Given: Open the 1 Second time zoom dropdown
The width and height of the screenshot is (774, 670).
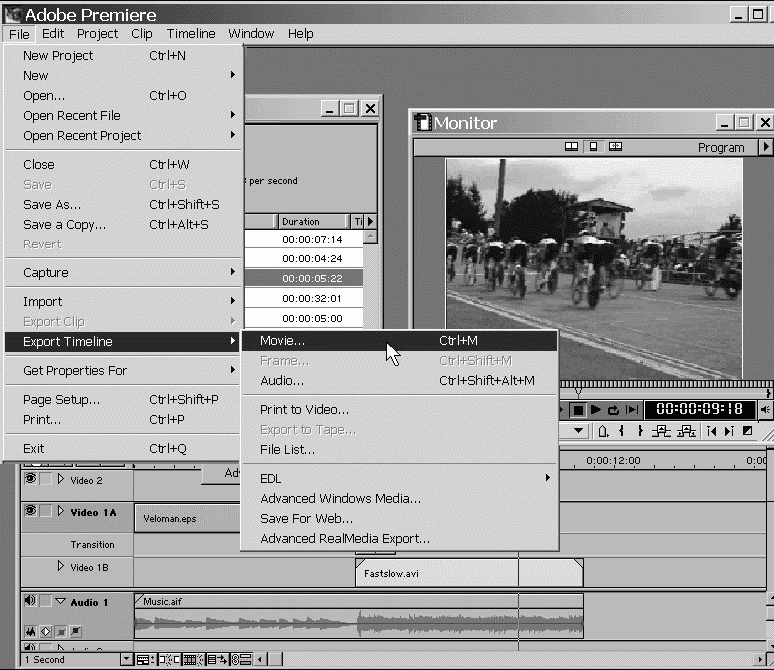Looking at the screenshot, I should coord(126,660).
